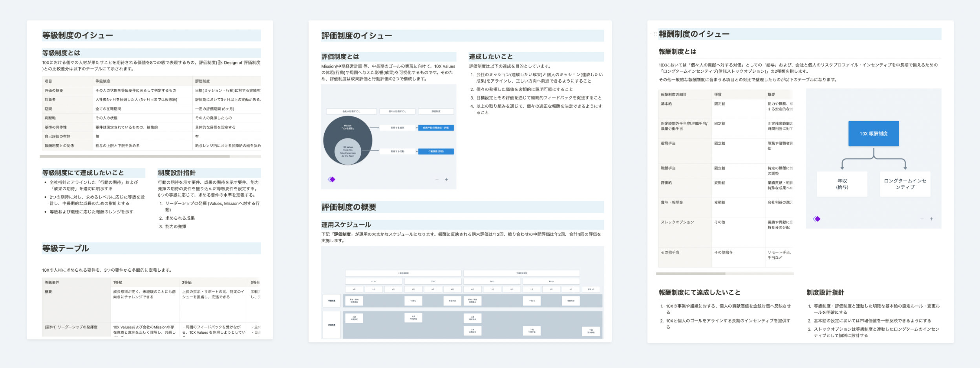Viewport: 980px width, 368px height.
Task: Select the ロングタームインセンティブ diagram node
Action: pos(905,184)
